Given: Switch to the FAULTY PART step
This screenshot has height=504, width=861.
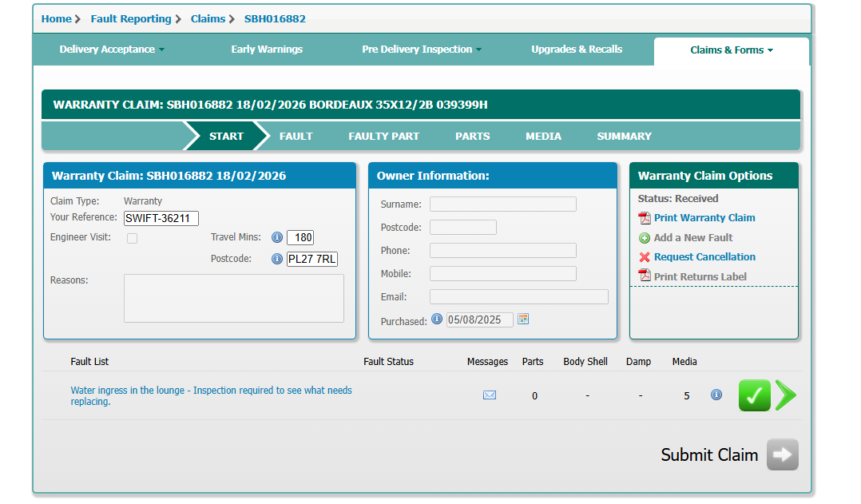Looking at the screenshot, I should click(383, 137).
